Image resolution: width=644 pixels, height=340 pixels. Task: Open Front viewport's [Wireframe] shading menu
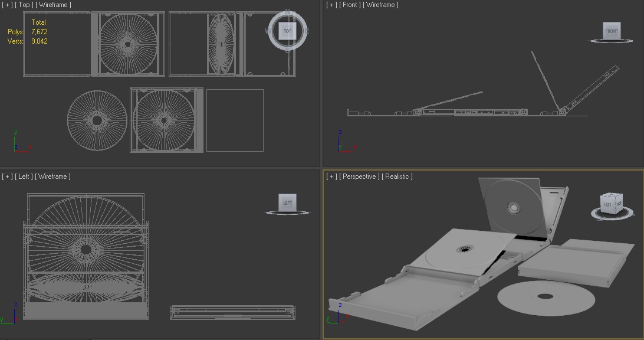point(381,5)
